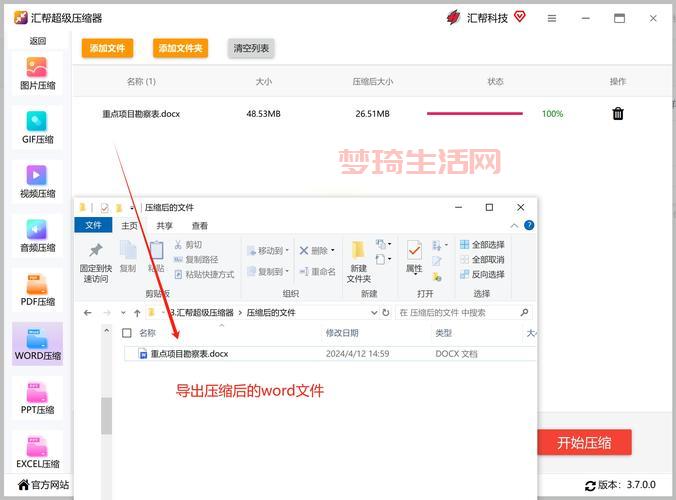
Task: Open quick access toolbar customize dropdown
Action: tap(132, 208)
